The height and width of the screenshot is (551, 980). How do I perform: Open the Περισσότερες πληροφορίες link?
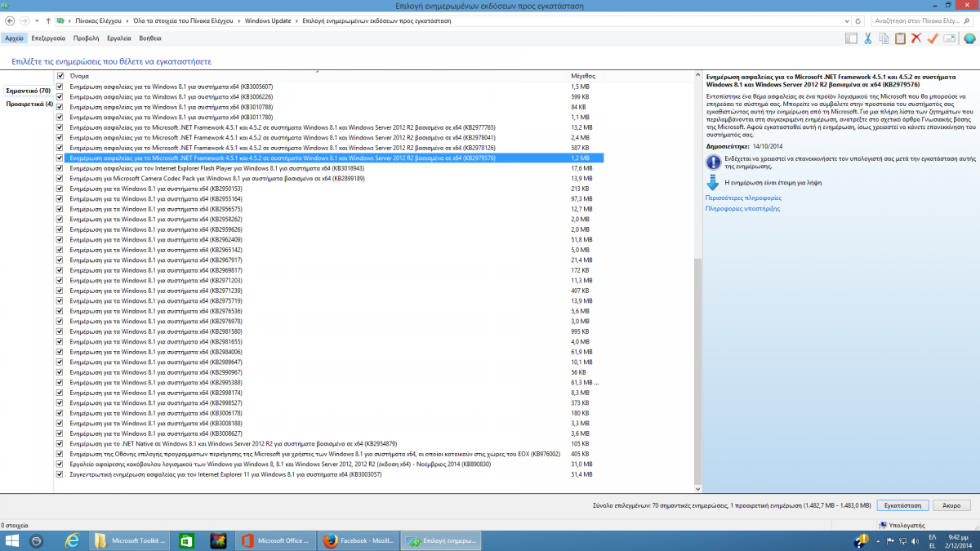coord(743,198)
